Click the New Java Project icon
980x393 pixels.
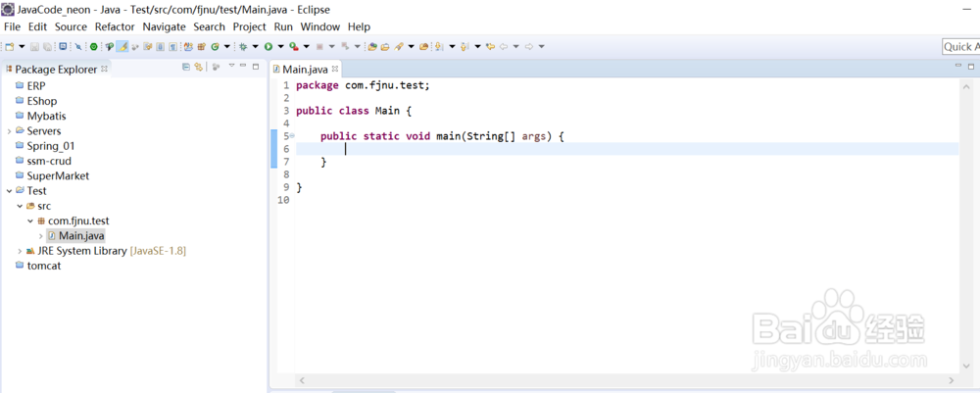(x=188, y=46)
